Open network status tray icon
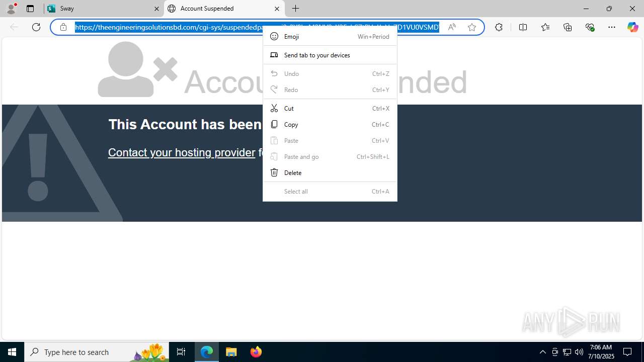 [567, 352]
